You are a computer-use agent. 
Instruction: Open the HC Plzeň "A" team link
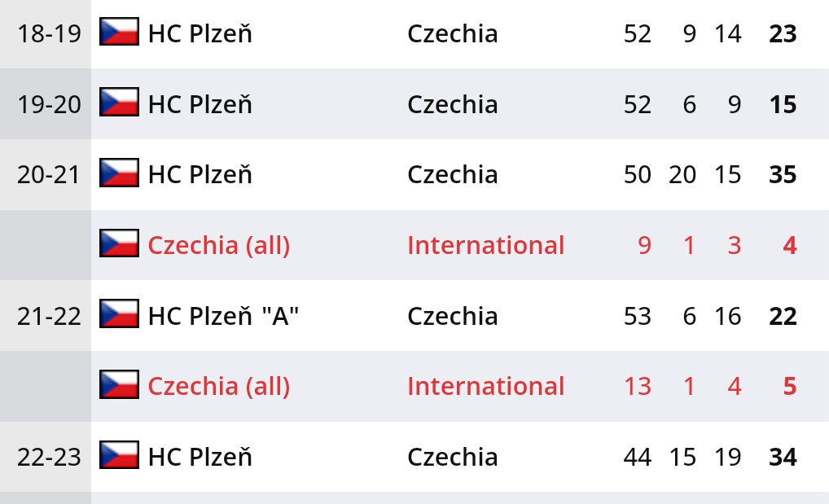coord(223,316)
